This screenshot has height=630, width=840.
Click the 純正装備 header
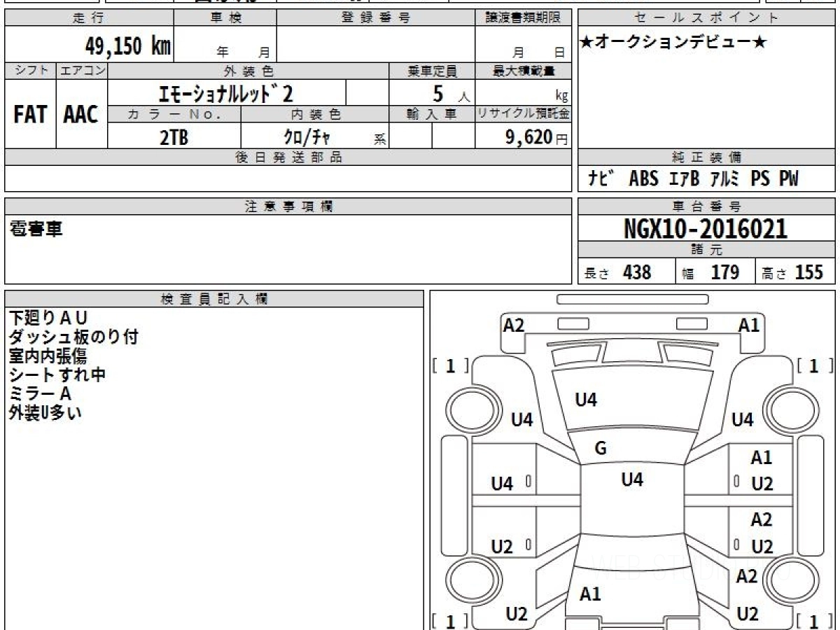pyautogui.click(x=706, y=157)
